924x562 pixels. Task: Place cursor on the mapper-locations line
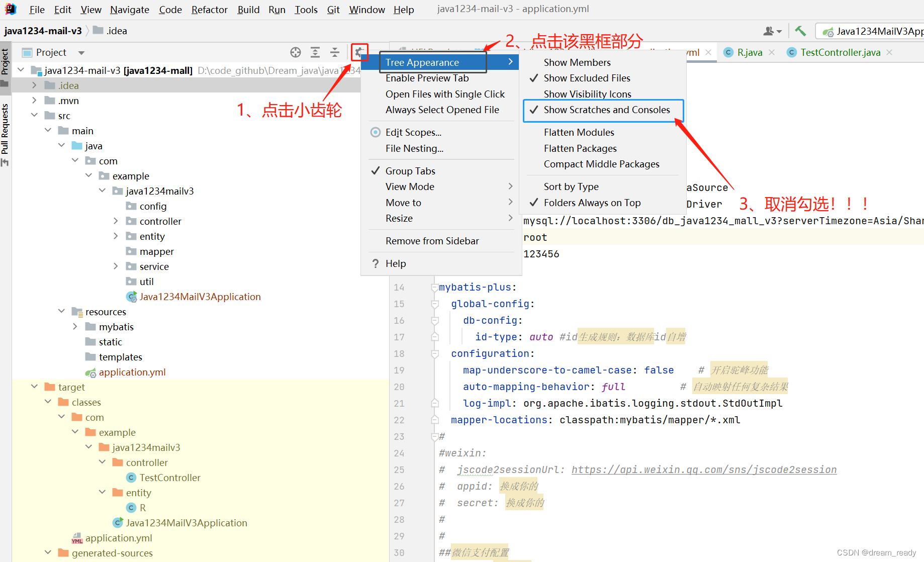595,420
